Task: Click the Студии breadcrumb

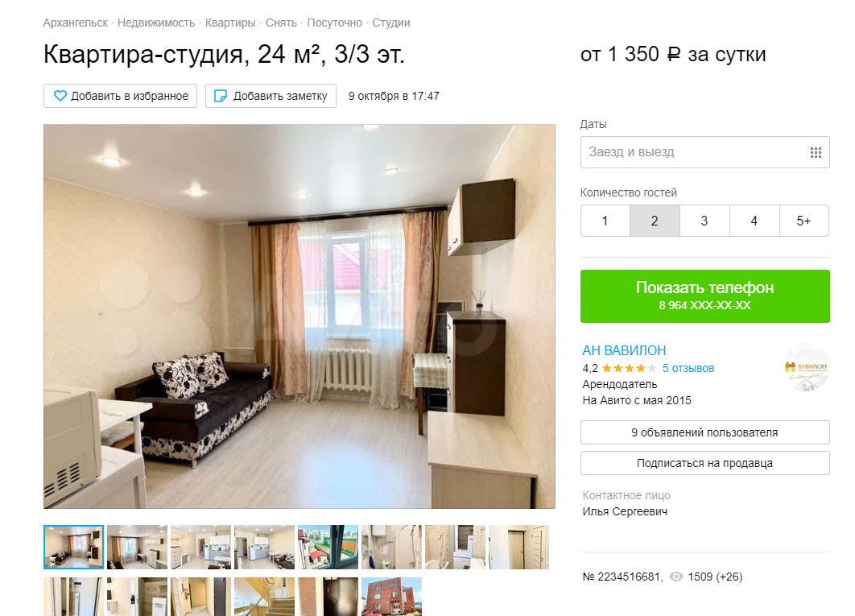Action: click(x=391, y=23)
